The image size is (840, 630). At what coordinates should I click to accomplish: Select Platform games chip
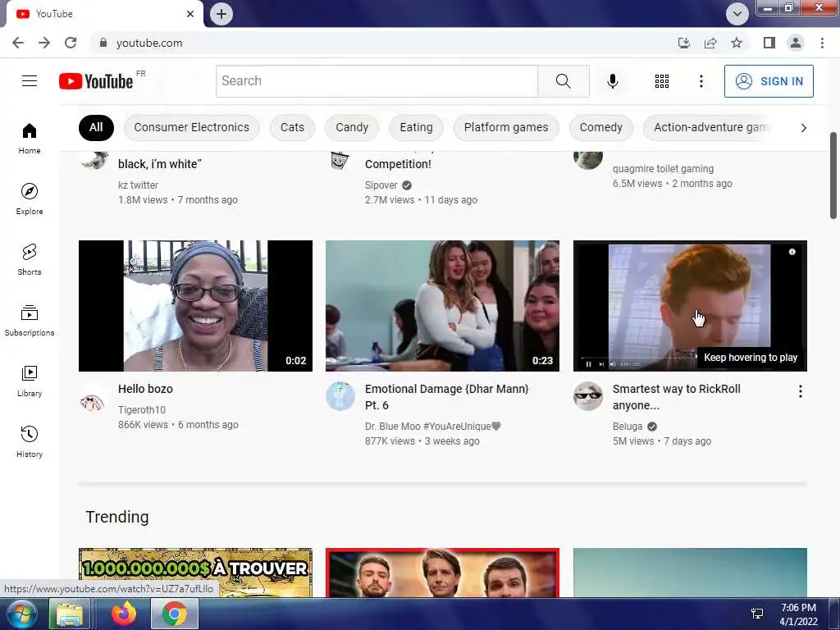click(506, 127)
